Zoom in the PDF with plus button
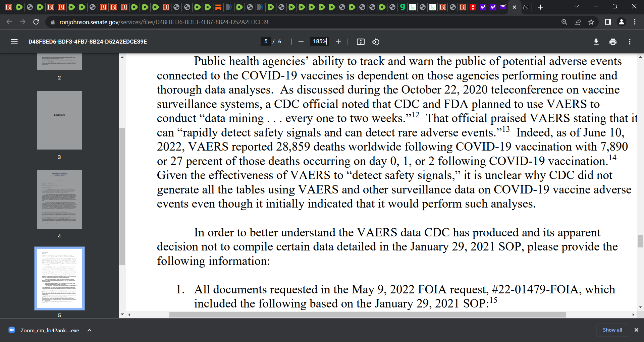Screen dimensions: 644x342 pos(338,42)
